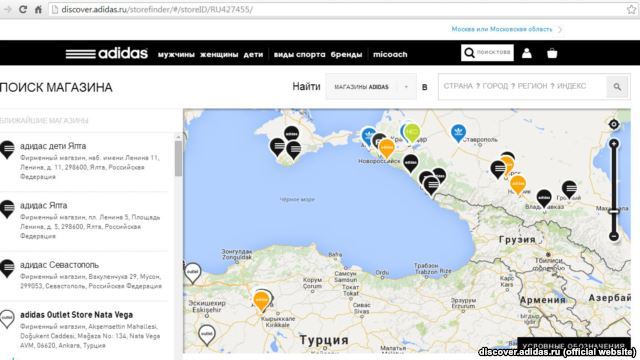The height and width of the screenshot is (360, 640).
Task: Click the store search magnifier button
Action: click(617, 87)
